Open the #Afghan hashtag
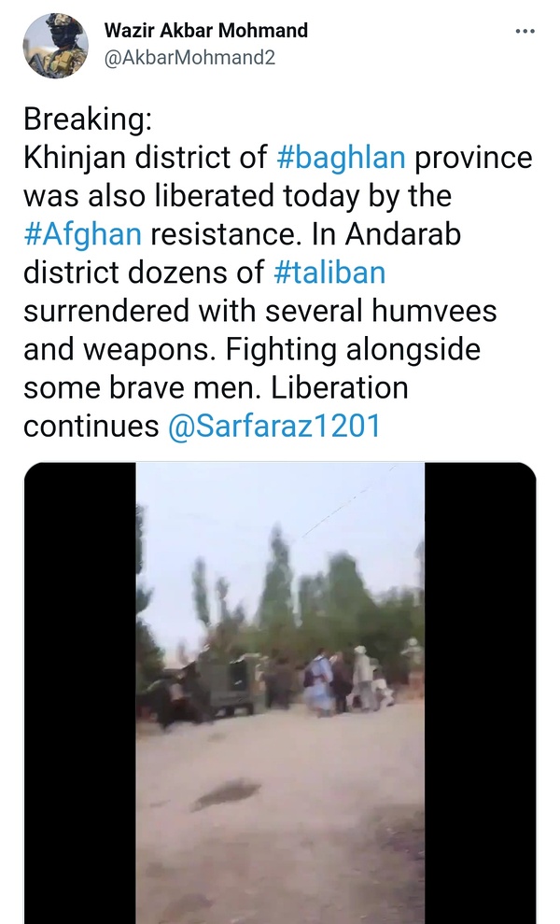Image resolution: width=560 pixels, height=924 pixels. [x=82, y=234]
